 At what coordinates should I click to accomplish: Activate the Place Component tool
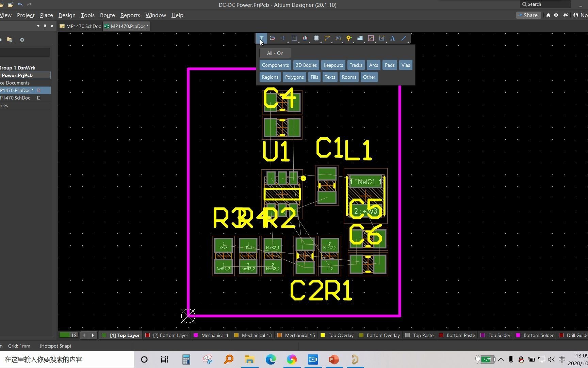tap(316, 38)
